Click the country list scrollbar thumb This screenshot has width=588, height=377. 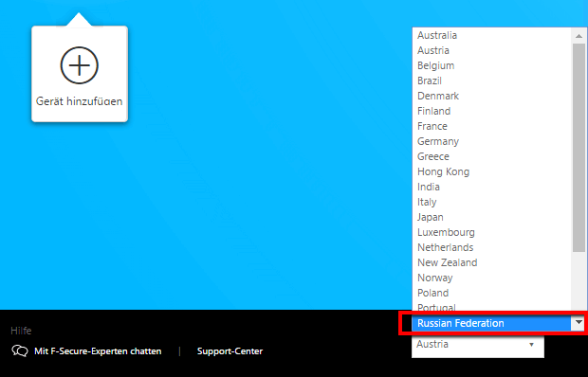pyautogui.click(x=579, y=148)
